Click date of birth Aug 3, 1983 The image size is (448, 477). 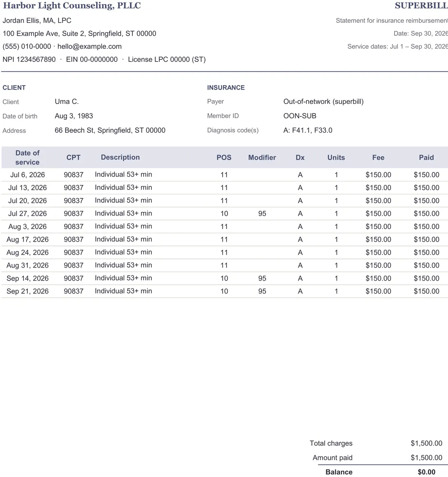[74, 116]
